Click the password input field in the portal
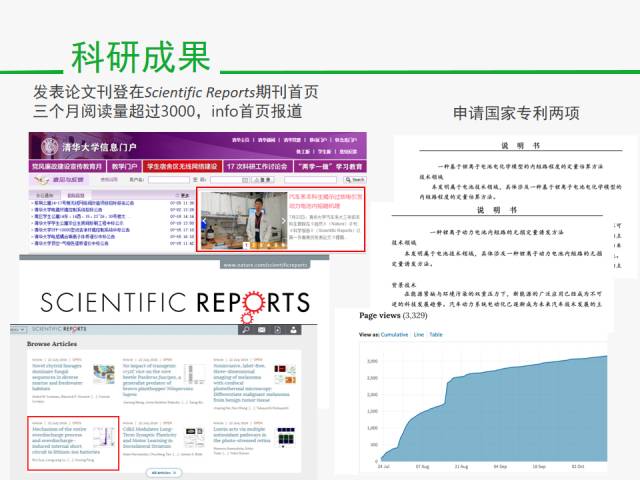The image size is (640, 480). point(229,180)
